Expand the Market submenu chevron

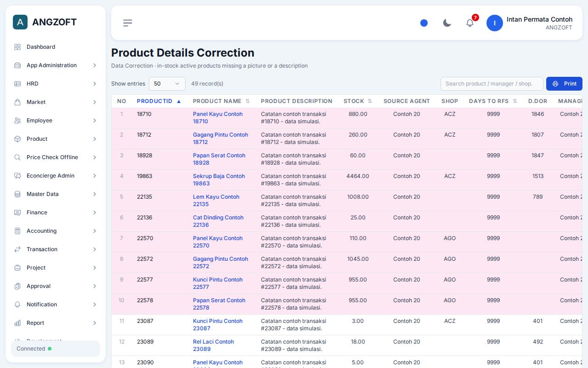[95, 102]
